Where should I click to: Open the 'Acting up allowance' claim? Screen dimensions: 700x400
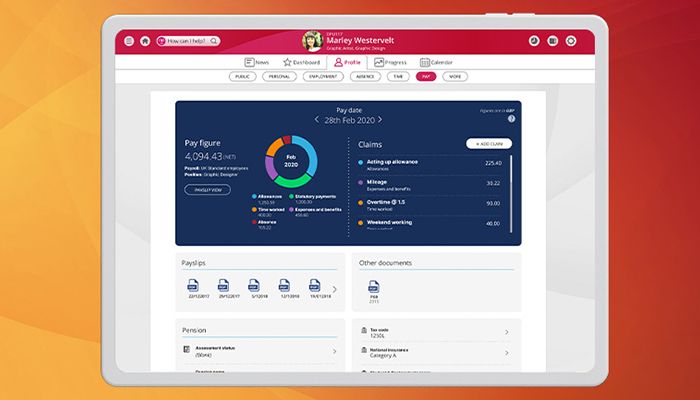[x=432, y=165]
